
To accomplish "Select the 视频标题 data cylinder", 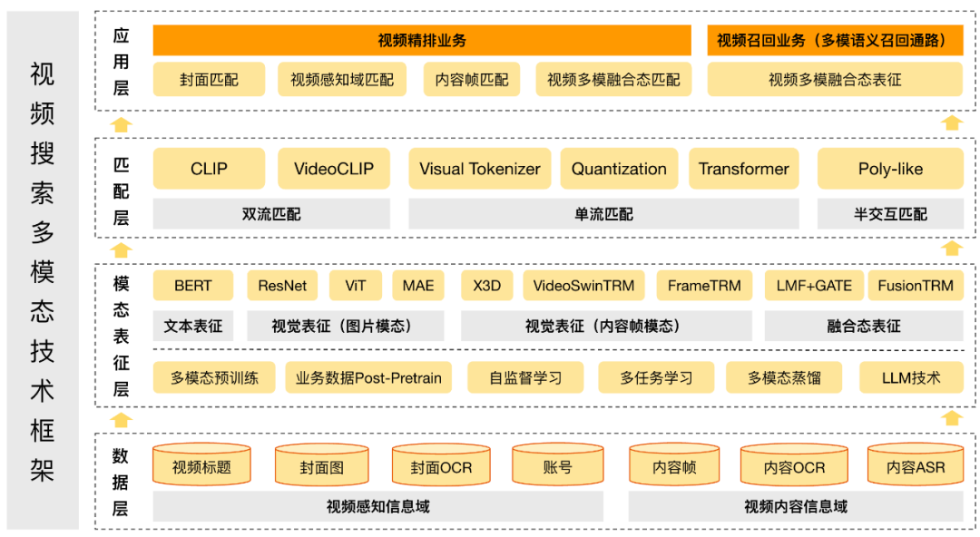I will click(201, 464).
